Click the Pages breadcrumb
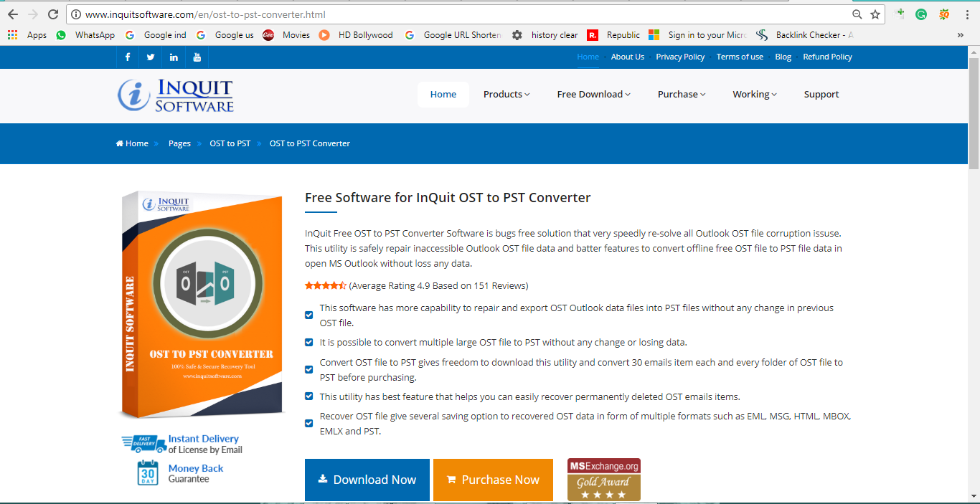Viewport: 980px width, 504px height. click(x=179, y=143)
